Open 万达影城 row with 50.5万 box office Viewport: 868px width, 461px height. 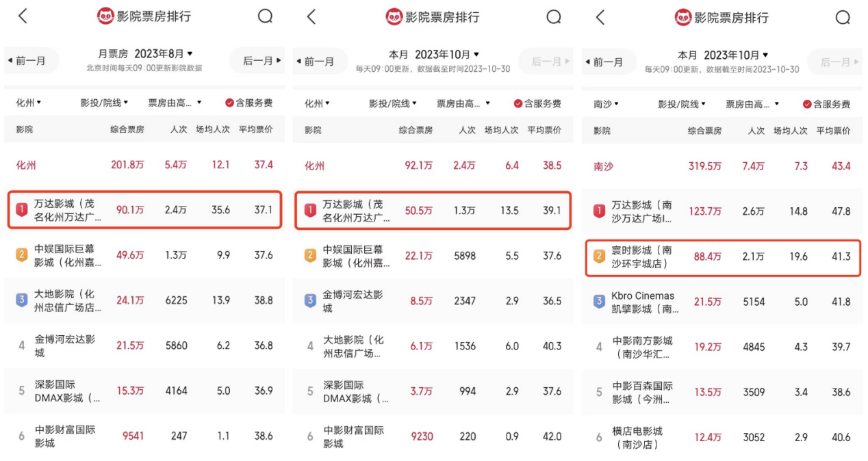(433, 211)
